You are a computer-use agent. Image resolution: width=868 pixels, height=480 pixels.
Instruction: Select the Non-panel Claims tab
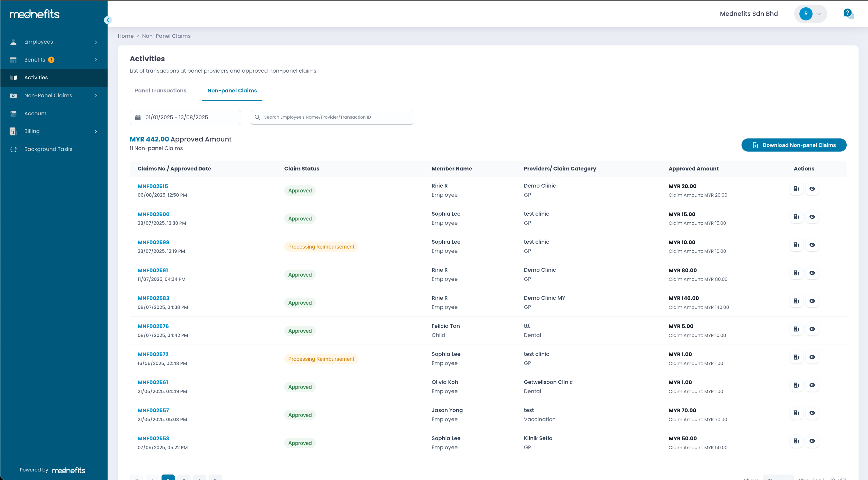click(x=232, y=90)
